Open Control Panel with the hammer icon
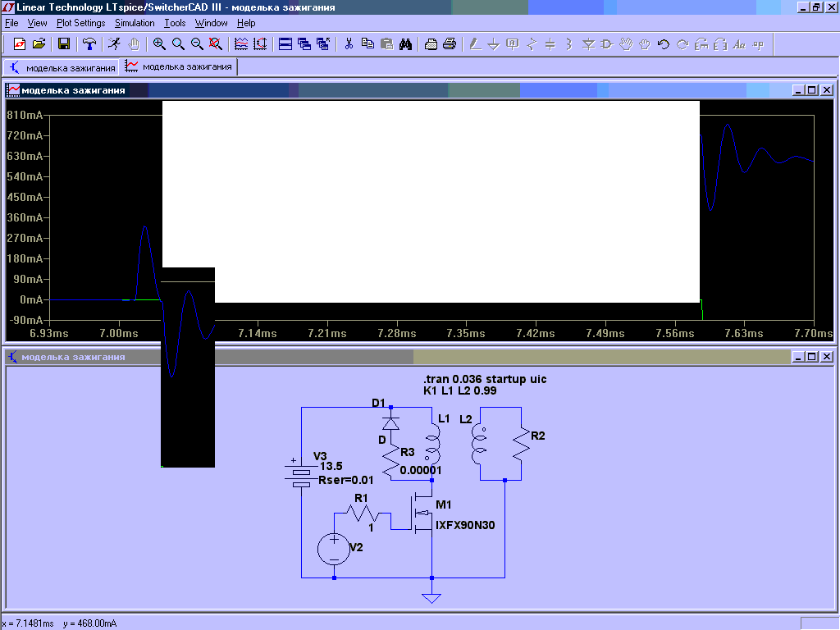 click(89, 44)
